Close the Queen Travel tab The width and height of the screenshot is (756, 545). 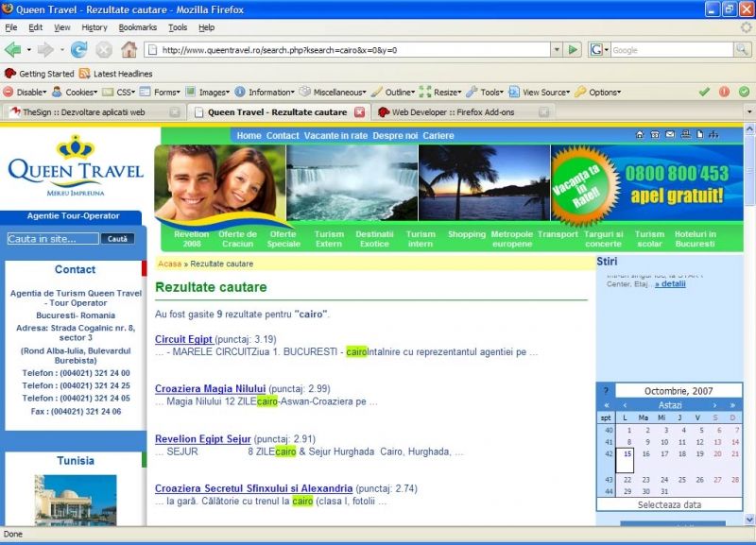[x=359, y=112]
